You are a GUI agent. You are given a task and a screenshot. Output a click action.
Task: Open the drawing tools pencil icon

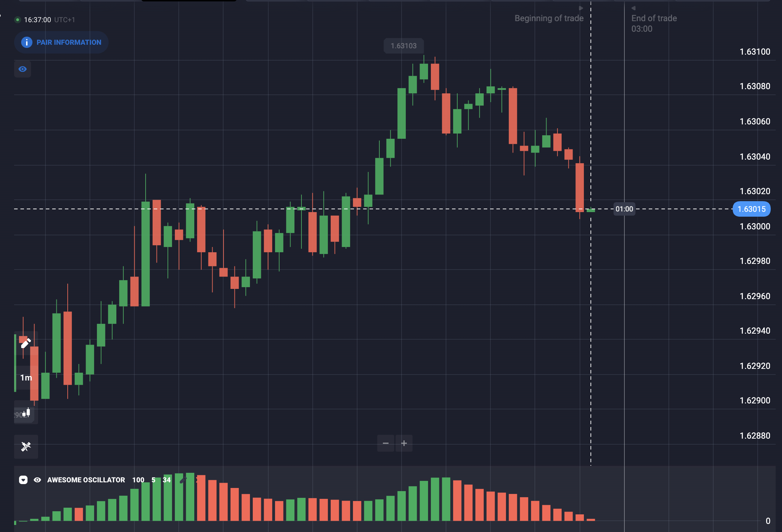click(26, 343)
